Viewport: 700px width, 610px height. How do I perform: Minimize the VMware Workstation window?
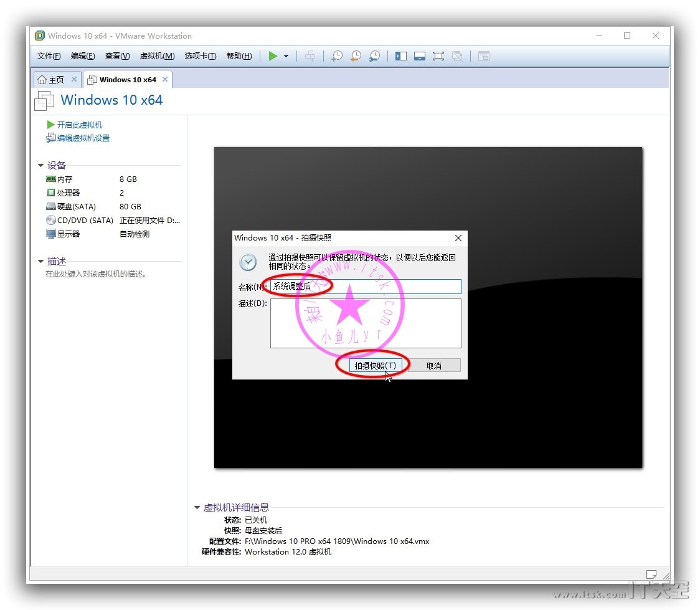[x=599, y=36]
